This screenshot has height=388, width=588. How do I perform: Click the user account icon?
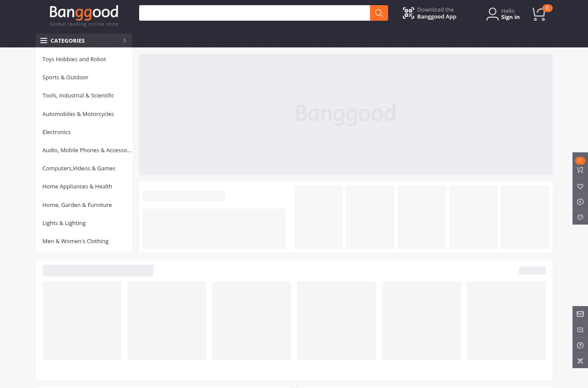coord(492,14)
